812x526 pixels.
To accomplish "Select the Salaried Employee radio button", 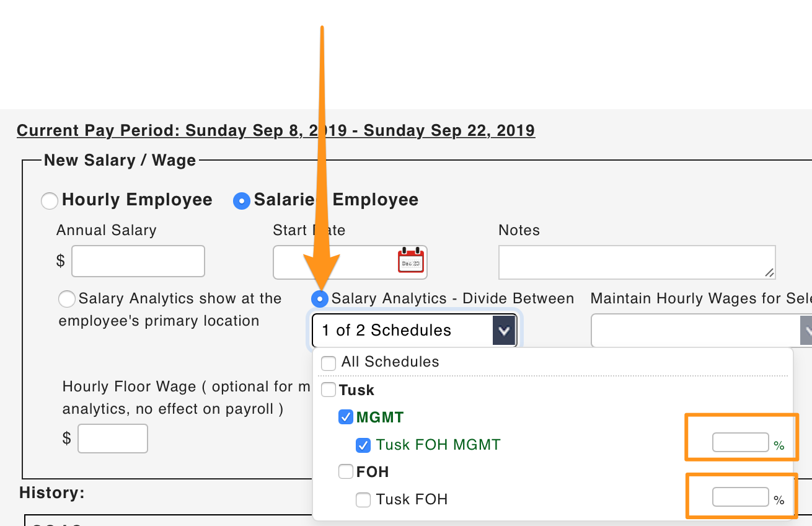I will click(x=242, y=201).
